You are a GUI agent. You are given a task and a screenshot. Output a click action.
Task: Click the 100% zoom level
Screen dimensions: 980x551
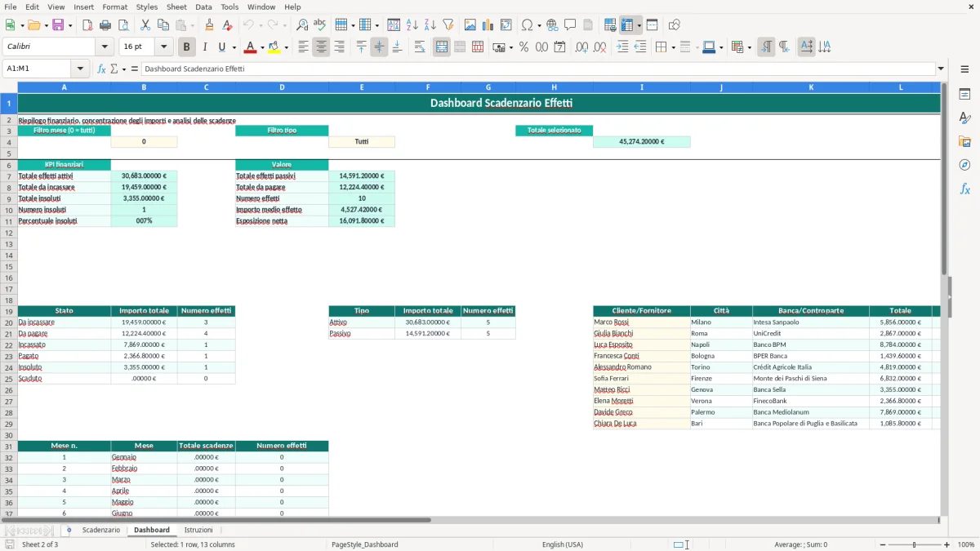[x=966, y=544]
